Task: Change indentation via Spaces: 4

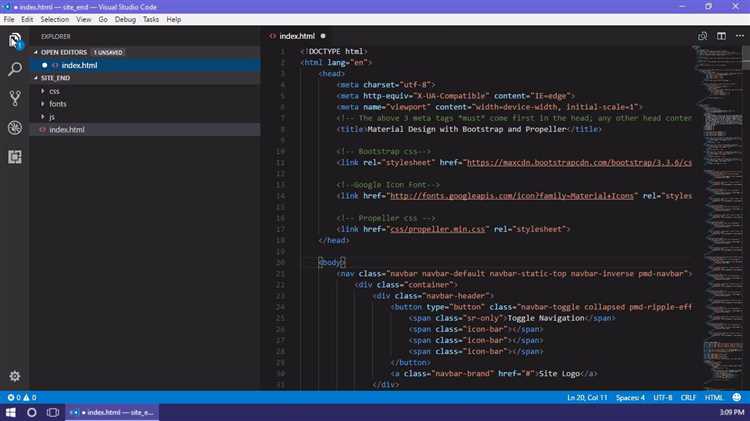Action: pos(630,398)
